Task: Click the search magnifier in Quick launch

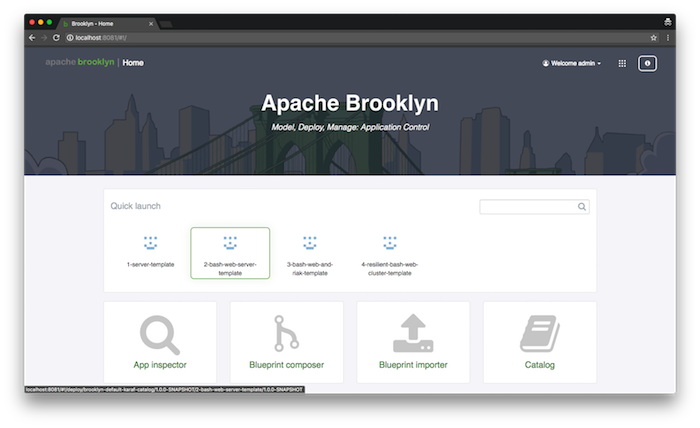Action: click(582, 207)
